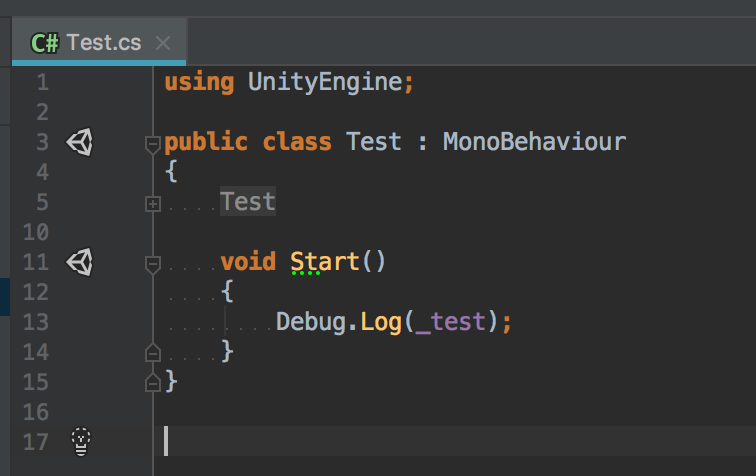Close the Test.cs tab
756x476 pixels.
click(163, 43)
